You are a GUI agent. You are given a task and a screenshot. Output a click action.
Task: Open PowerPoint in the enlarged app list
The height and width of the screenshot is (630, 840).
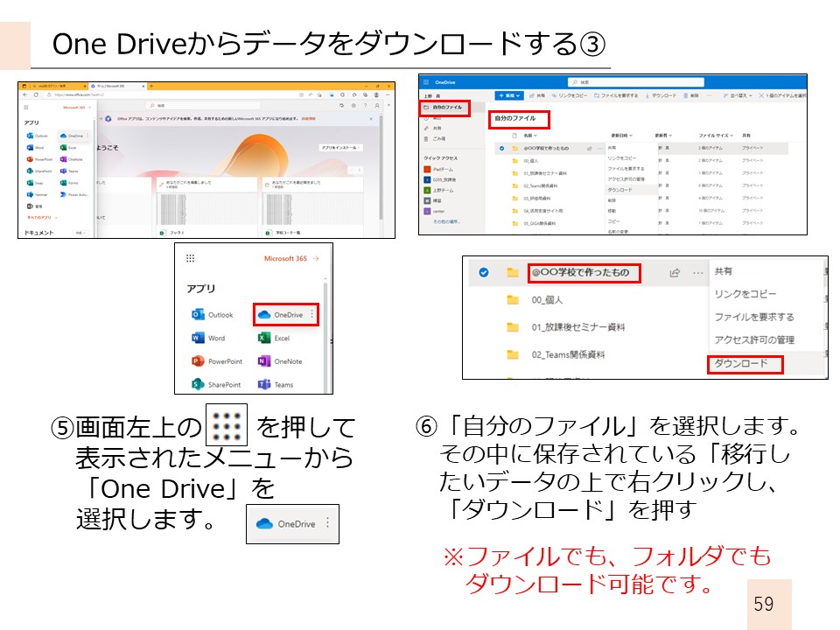(x=218, y=361)
